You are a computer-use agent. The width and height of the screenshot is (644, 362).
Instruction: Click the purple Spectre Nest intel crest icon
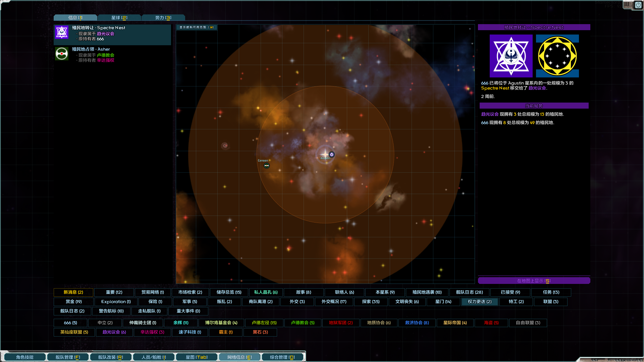pos(61,32)
